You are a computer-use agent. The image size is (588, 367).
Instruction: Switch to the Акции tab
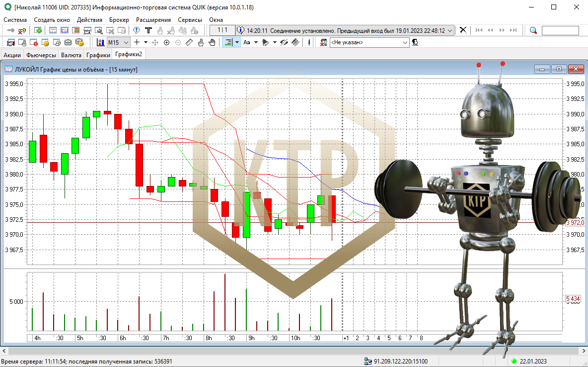12,55
